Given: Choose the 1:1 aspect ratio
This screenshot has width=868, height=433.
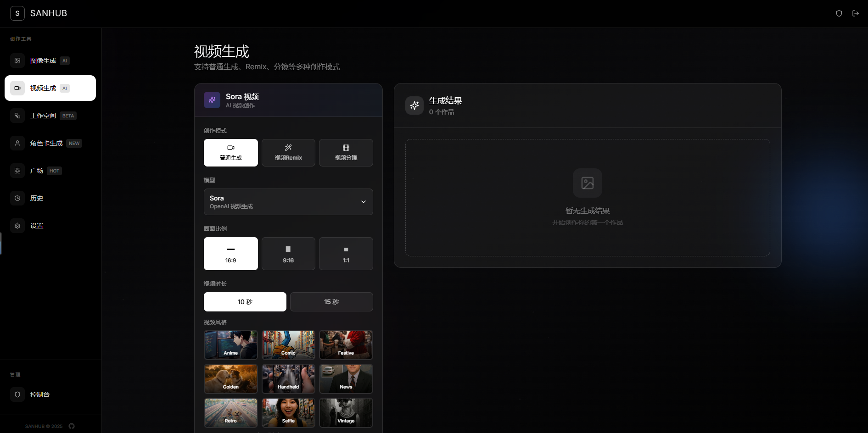Looking at the screenshot, I should pyautogui.click(x=346, y=254).
